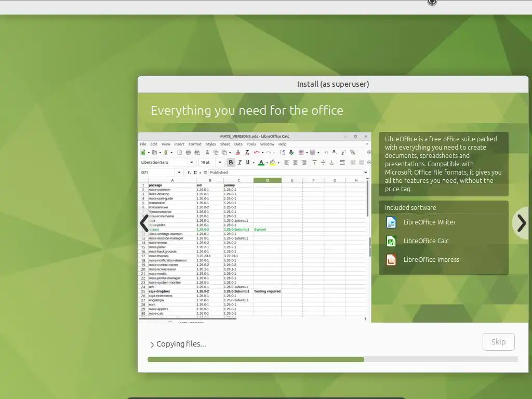The image size is (532, 399).
Task: Click the 'Everything you need for the office' heading
Action: [247, 111]
